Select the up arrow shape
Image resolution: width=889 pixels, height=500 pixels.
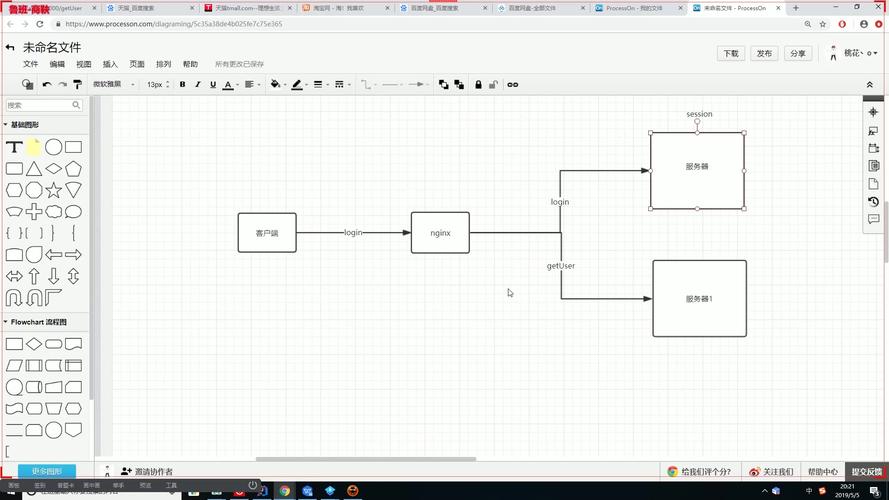(34, 276)
